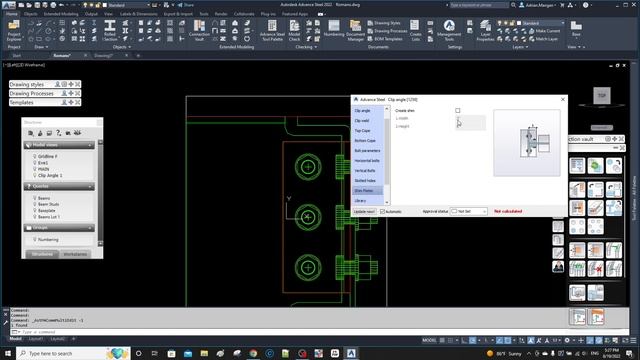Click Drawing Styles in Documents panel
The image size is (640, 360).
(x=384, y=23)
